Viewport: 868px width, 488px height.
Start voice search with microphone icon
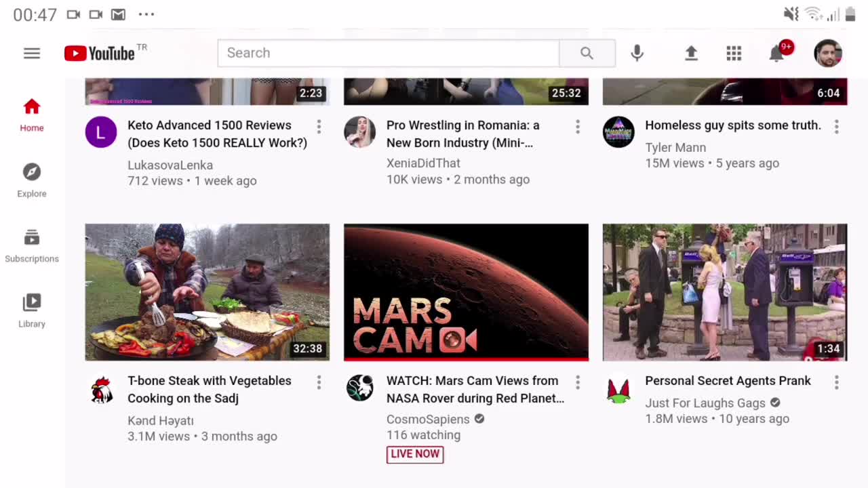[637, 53]
